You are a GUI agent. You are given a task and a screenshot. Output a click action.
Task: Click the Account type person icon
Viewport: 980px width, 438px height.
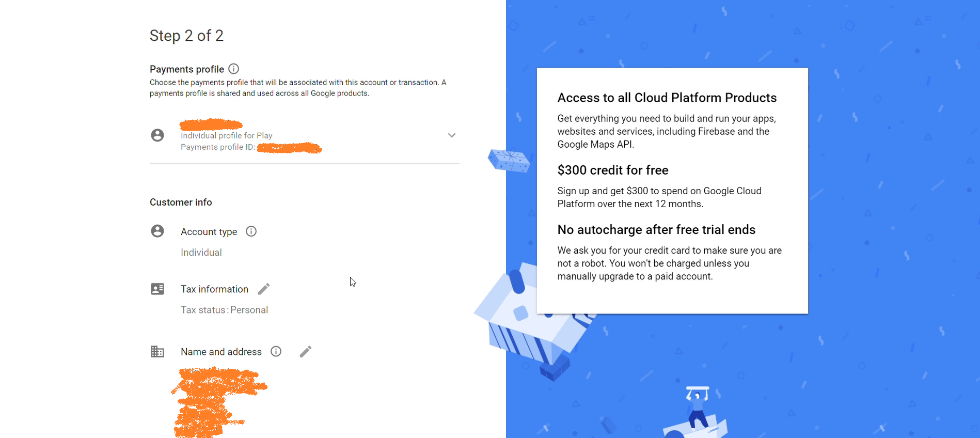157,231
